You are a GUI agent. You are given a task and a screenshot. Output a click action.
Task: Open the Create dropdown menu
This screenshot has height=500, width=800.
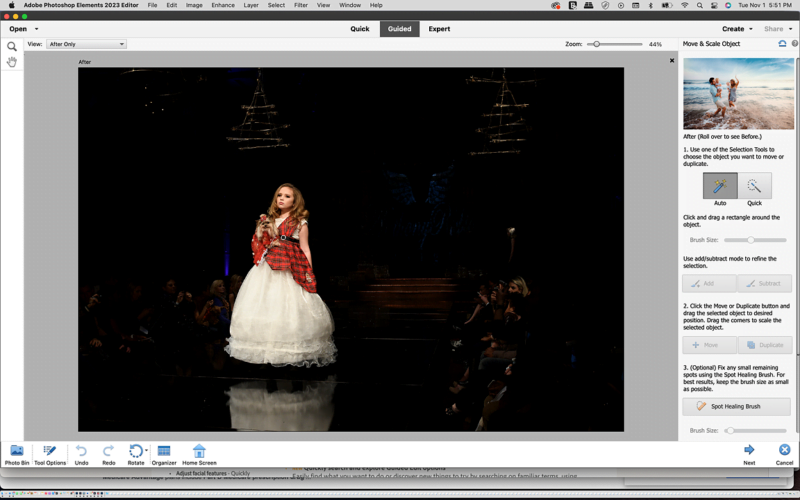738,29
